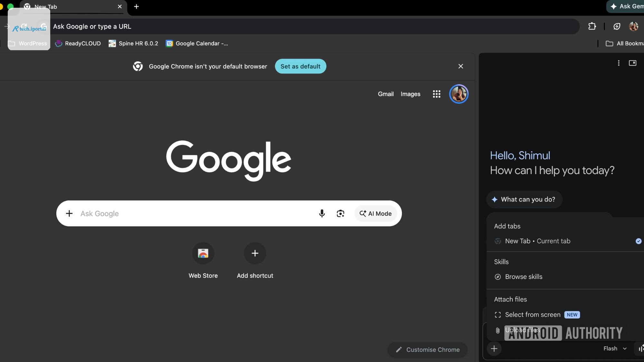644x362 pixels.
Task: Open ReadyCLOUD bookmark
Action: [x=78, y=43]
